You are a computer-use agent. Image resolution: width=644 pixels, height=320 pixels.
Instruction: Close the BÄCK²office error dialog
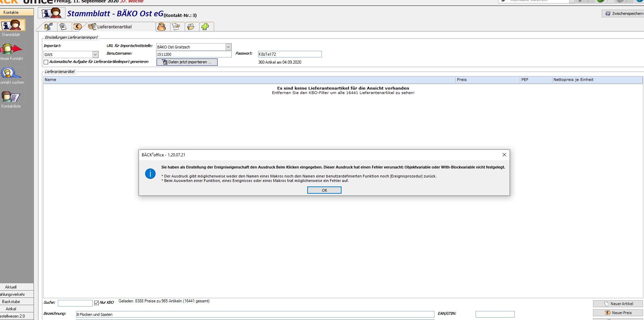[x=504, y=155]
